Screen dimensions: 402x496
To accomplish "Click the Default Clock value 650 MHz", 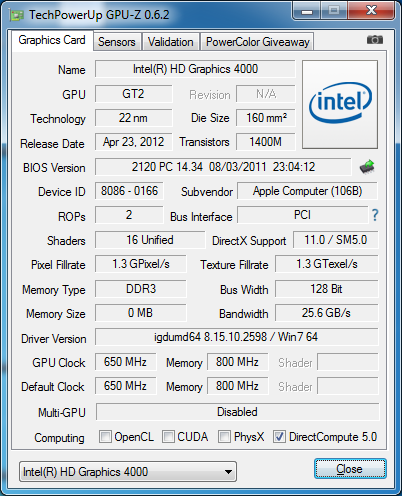I will 125,386.
